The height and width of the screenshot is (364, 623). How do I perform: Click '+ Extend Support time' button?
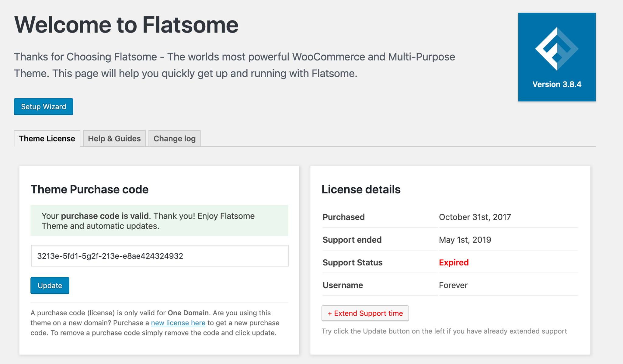365,313
